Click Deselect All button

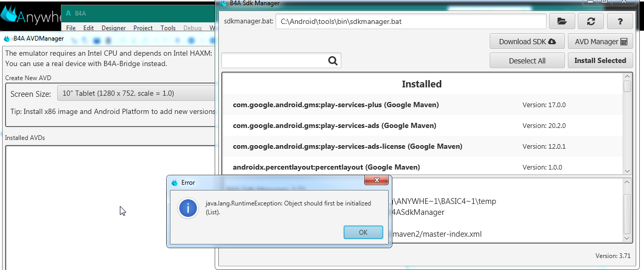coord(527,60)
